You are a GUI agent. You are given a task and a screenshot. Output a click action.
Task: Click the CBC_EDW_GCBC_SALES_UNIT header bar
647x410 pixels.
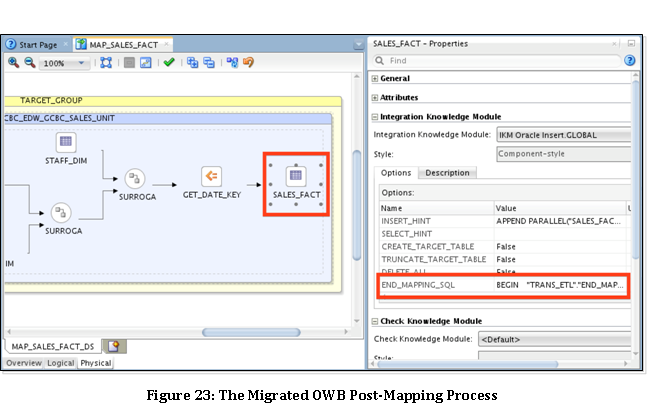click(x=167, y=118)
